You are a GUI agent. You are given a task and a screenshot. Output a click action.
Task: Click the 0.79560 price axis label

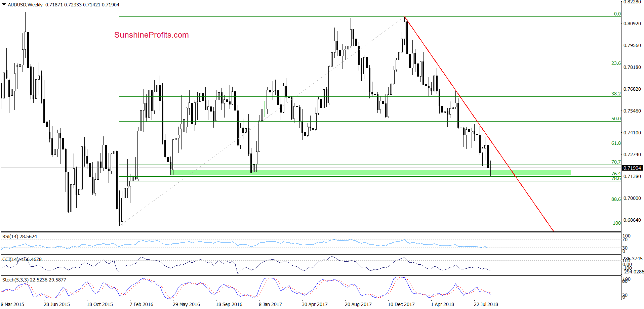[x=632, y=45]
